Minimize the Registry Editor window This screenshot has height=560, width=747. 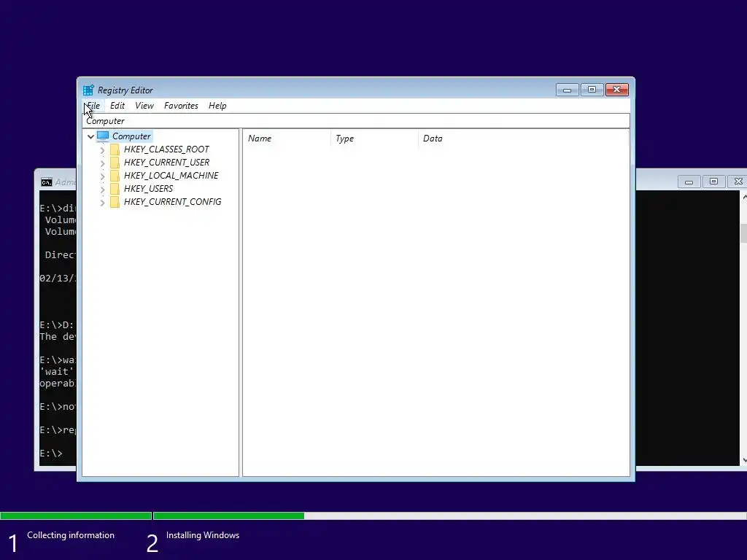[x=567, y=90]
